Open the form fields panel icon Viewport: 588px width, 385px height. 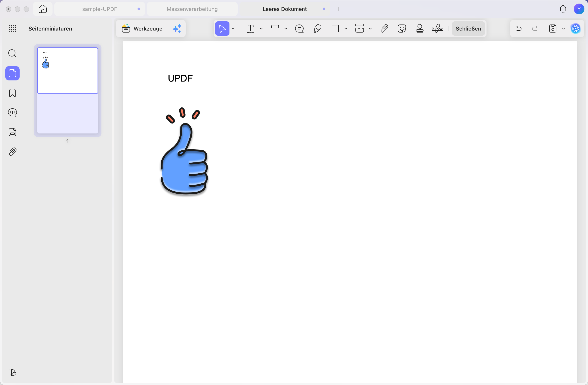tap(12, 132)
